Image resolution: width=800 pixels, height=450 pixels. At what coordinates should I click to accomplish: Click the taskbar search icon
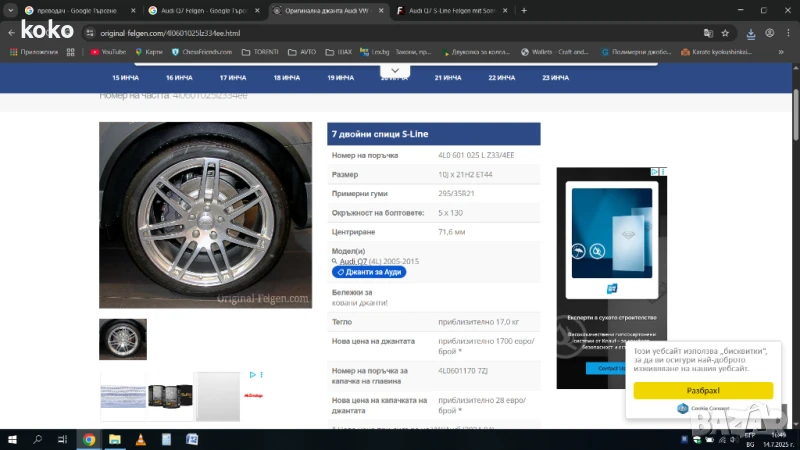tap(38, 439)
